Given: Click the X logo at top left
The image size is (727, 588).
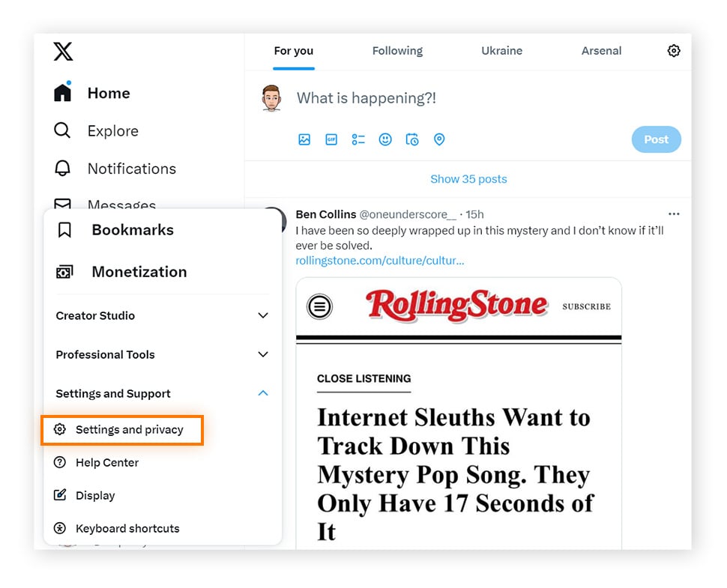Looking at the screenshot, I should point(62,51).
